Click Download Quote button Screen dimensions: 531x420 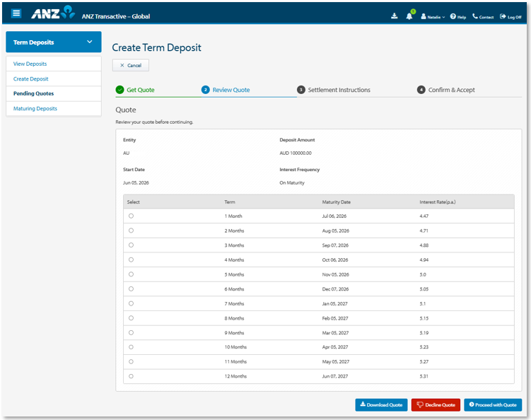point(381,404)
